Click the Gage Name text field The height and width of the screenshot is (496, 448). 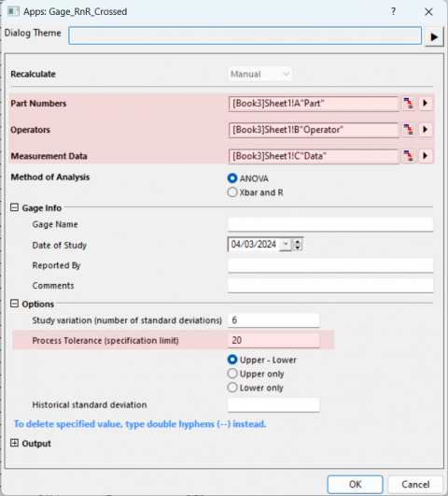pyautogui.click(x=330, y=224)
